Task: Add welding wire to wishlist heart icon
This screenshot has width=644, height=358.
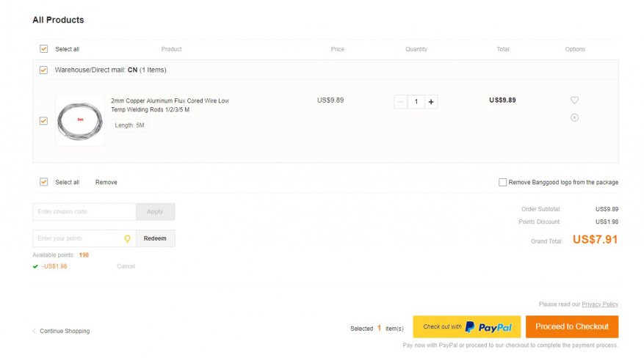Action: click(x=574, y=101)
